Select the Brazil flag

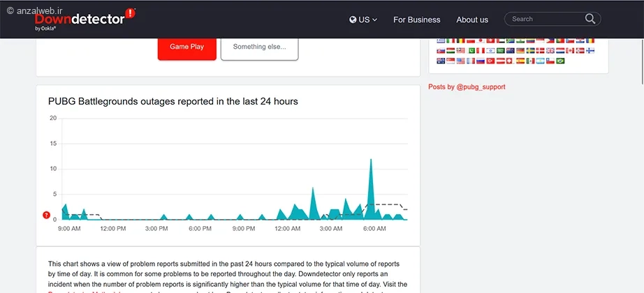[560, 61]
